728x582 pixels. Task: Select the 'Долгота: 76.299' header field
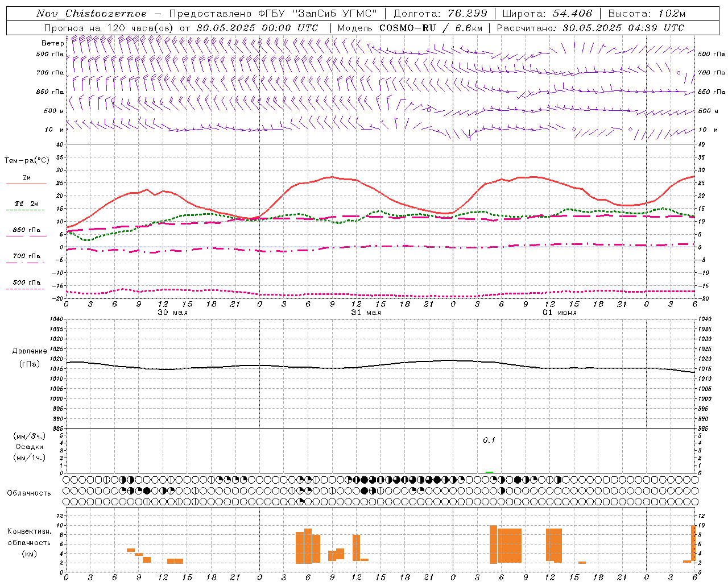tap(440, 14)
